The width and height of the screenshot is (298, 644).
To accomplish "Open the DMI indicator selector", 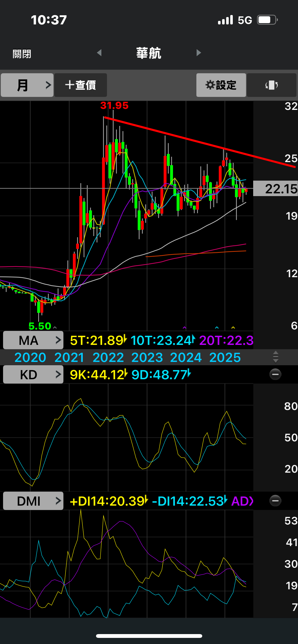I will pos(33,501).
